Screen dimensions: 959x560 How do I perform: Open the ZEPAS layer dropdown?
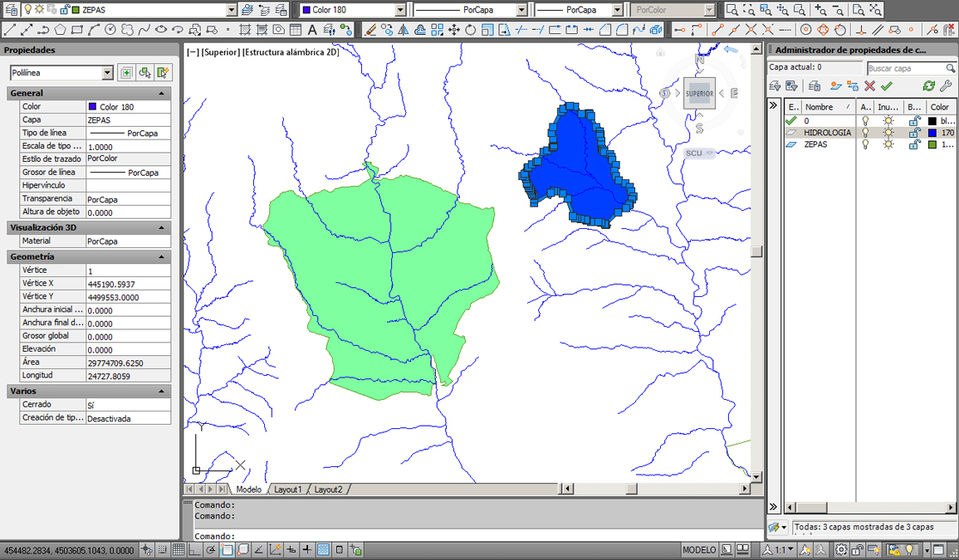(231, 10)
